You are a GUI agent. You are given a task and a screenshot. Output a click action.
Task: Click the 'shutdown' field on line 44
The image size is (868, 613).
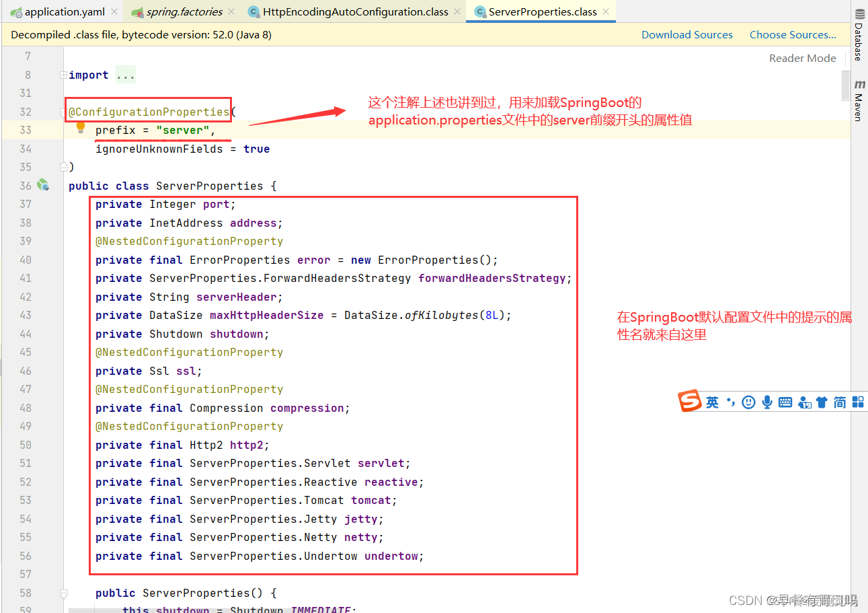[x=236, y=334]
